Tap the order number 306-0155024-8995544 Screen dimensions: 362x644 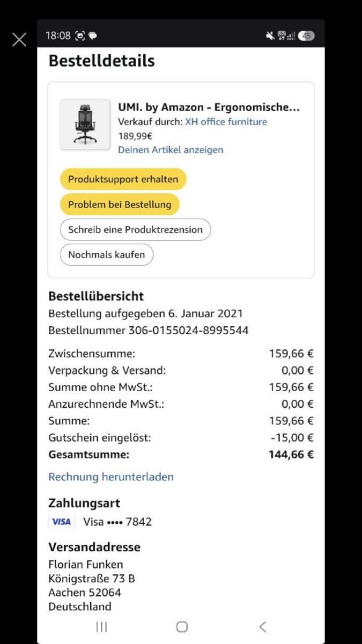tap(188, 330)
